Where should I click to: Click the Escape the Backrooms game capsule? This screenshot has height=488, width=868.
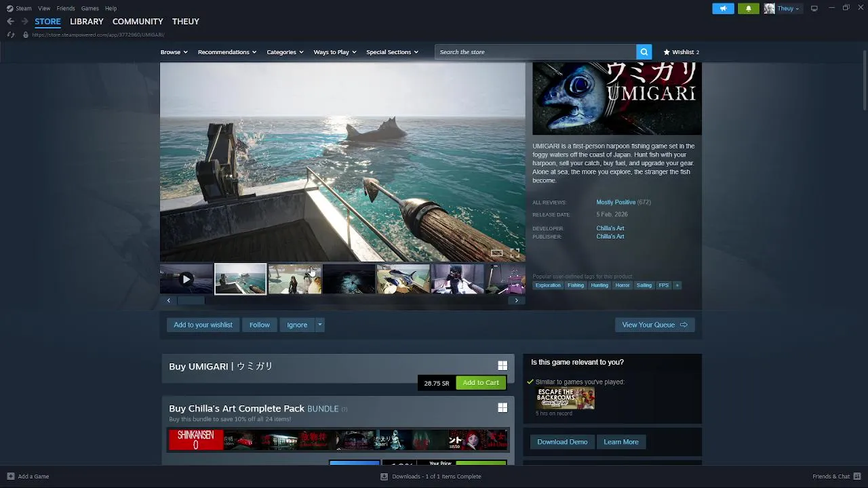[x=566, y=398]
